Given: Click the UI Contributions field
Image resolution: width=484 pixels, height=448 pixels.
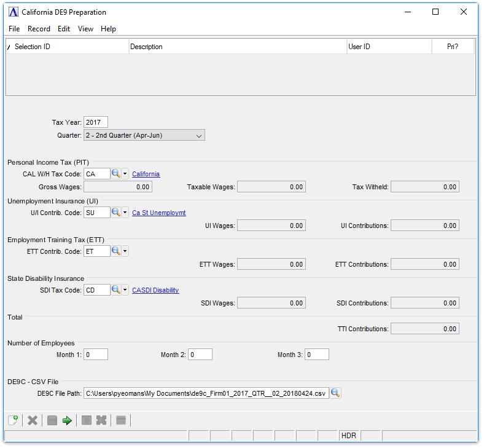Looking at the screenshot, I should pos(426,226).
